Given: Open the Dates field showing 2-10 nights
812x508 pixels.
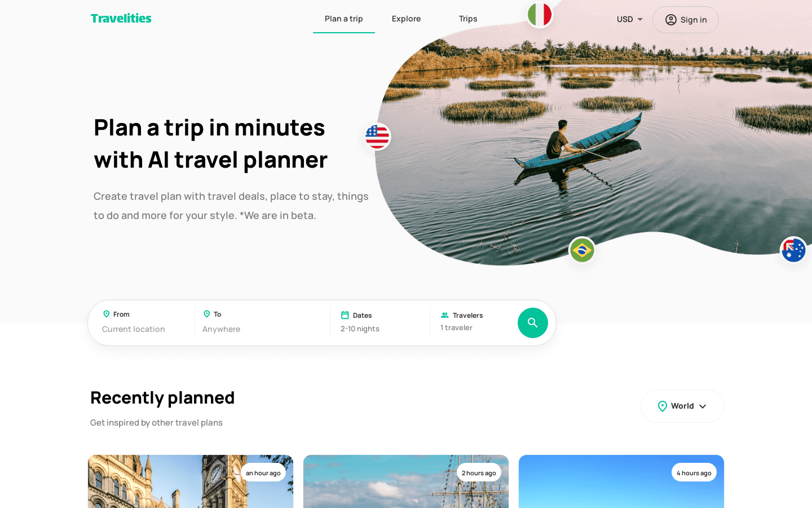Looking at the screenshot, I should tap(381, 322).
